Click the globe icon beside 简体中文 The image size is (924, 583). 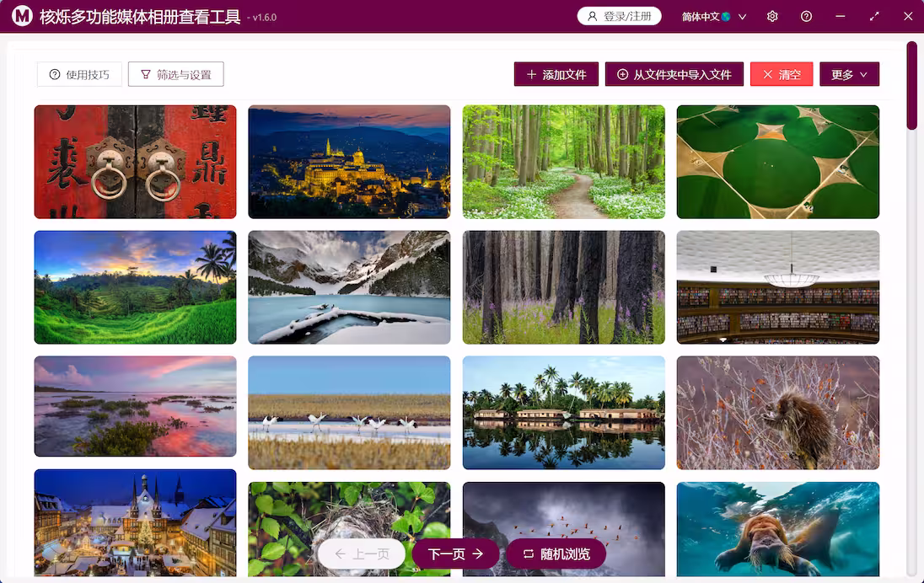tap(726, 16)
